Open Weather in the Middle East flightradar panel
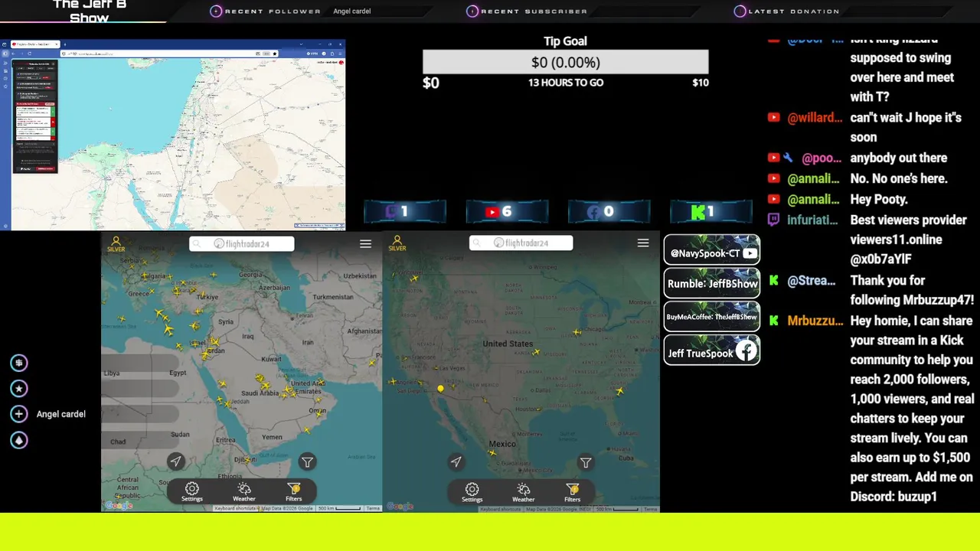980x551 pixels. (x=244, y=492)
